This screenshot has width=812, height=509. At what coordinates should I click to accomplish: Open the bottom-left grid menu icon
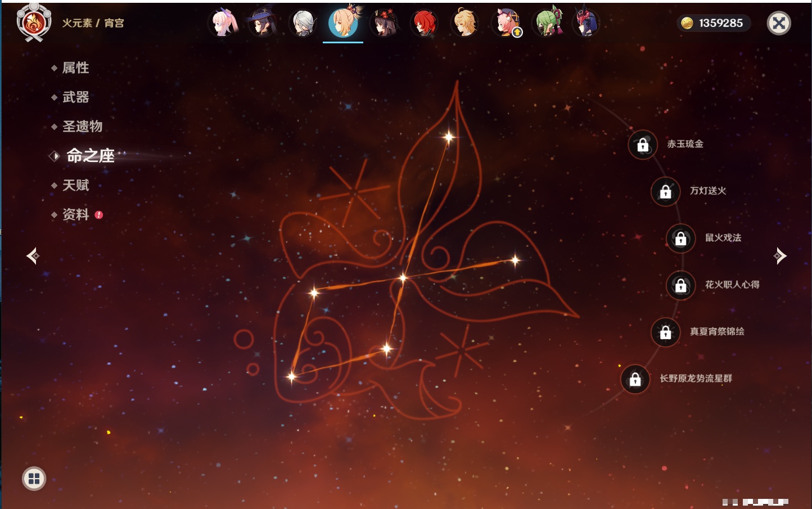34,479
